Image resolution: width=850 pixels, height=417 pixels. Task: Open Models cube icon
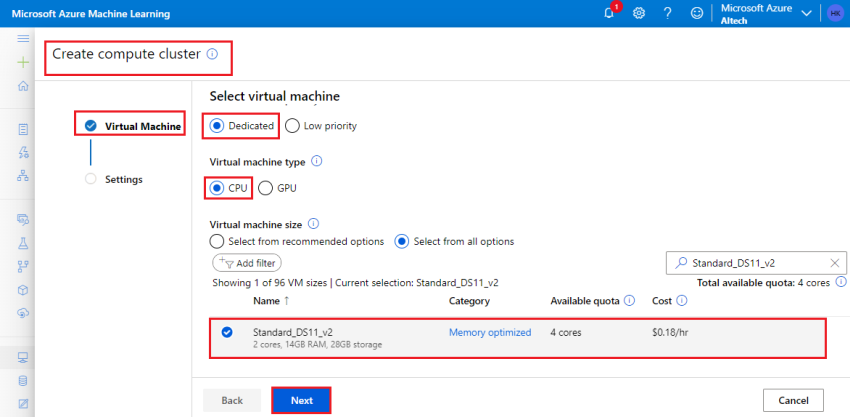(23, 290)
